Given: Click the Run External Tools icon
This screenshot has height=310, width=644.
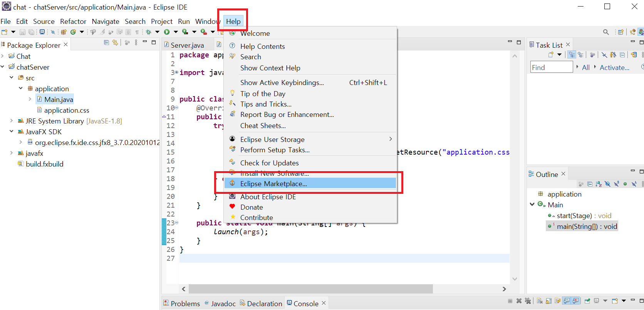Looking at the screenshot, I should point(204,32).
